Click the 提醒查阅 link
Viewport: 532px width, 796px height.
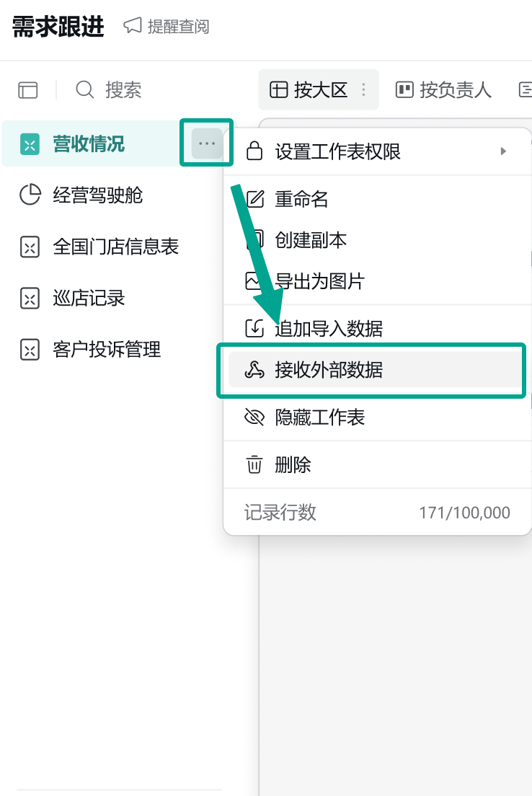point(178,27)
